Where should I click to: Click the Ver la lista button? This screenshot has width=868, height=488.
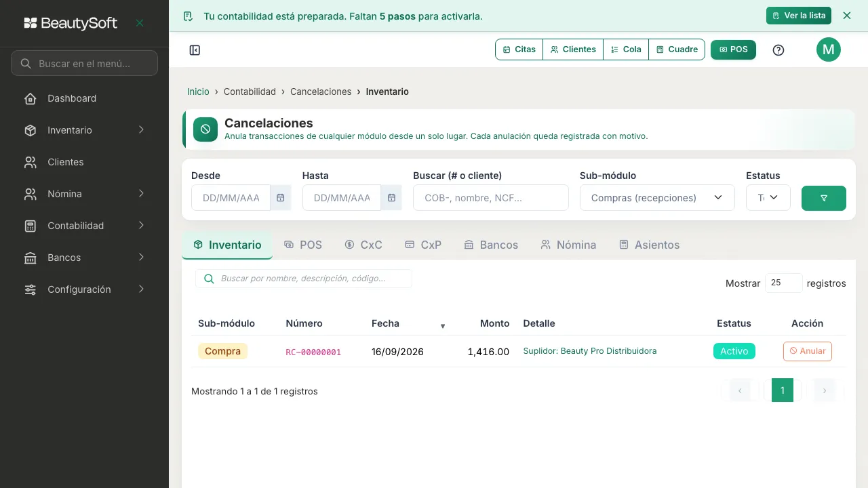tap(799, 16)
